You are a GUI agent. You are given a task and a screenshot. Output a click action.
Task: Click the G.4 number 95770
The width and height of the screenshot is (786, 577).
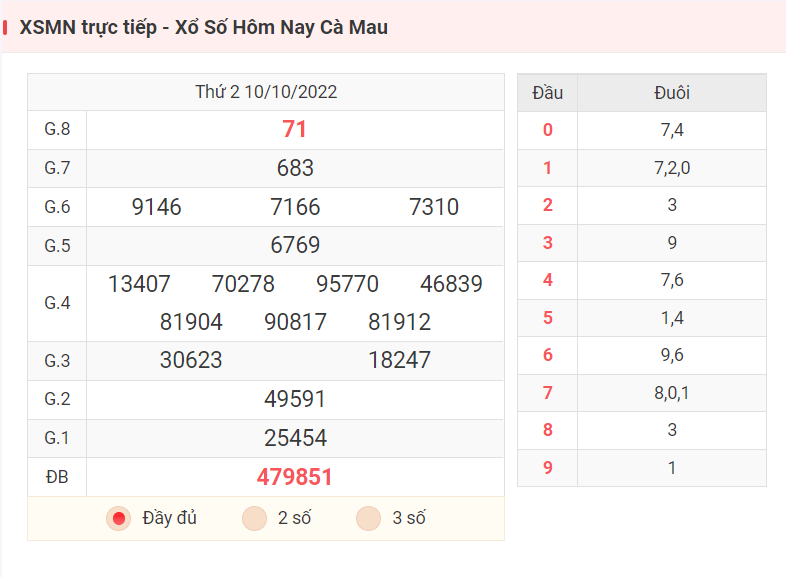coord(347,284)
